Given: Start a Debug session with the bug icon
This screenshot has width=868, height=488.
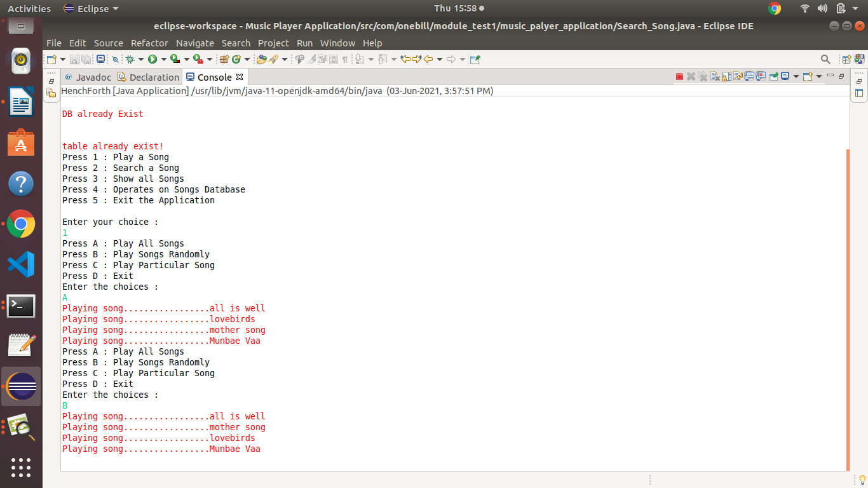Looking at the screenshot, I should pyautogui.click(x=130, y=58).
